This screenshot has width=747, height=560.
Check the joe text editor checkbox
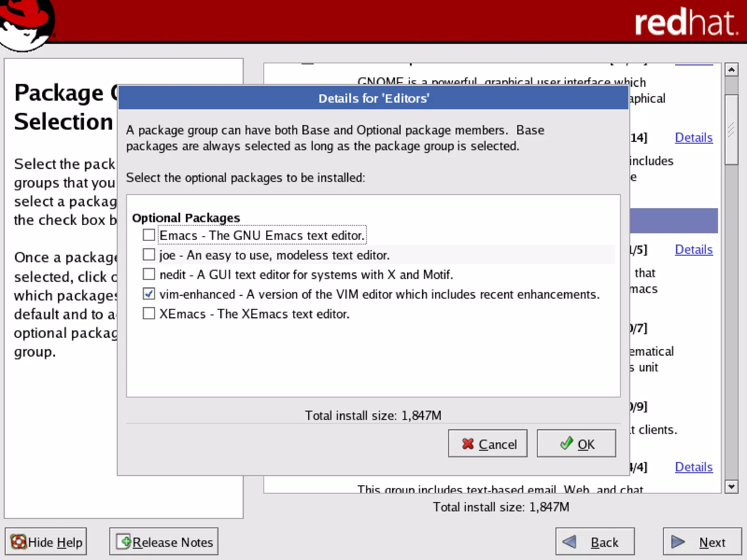(149, 254)
